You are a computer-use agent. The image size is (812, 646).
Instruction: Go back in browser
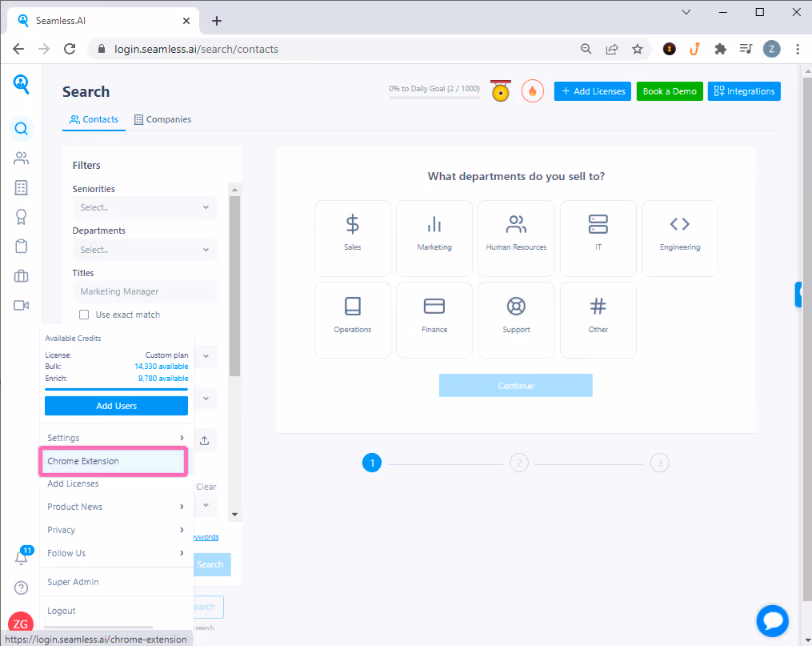click(18, 49)
